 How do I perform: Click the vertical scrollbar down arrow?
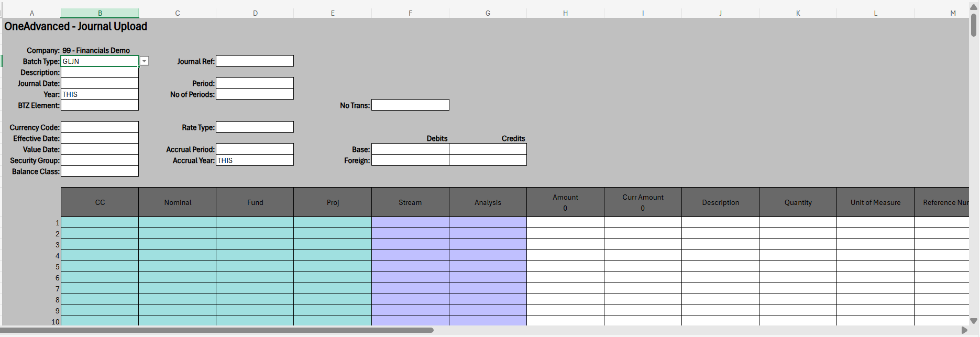pos(974,321)
